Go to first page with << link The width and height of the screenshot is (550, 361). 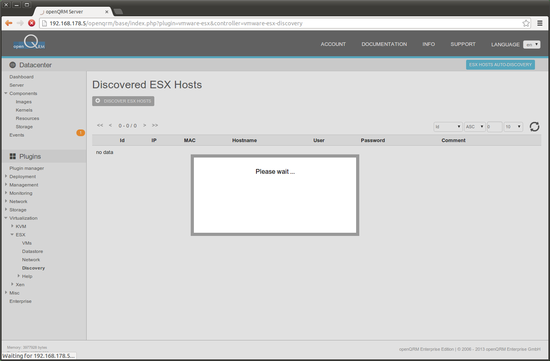pos(100,125)
